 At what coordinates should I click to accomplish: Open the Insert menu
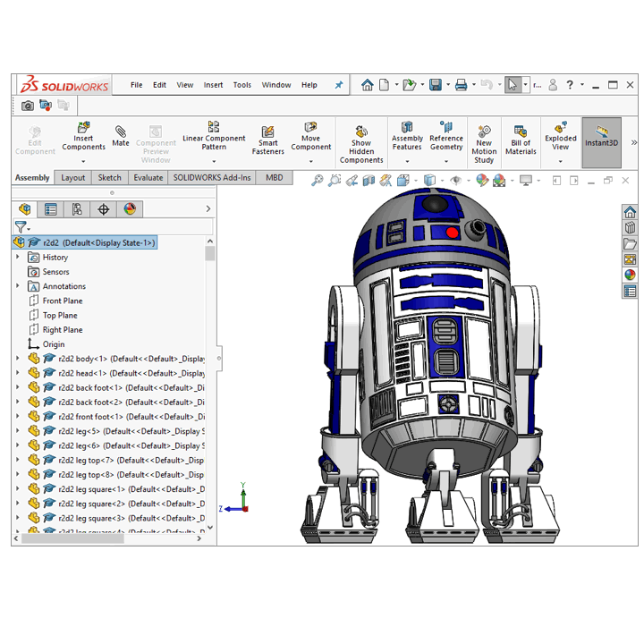(x=213, y=85)
